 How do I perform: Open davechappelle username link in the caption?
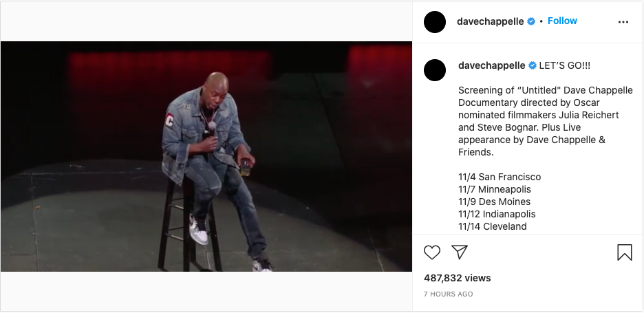click(x=492, y=66)
